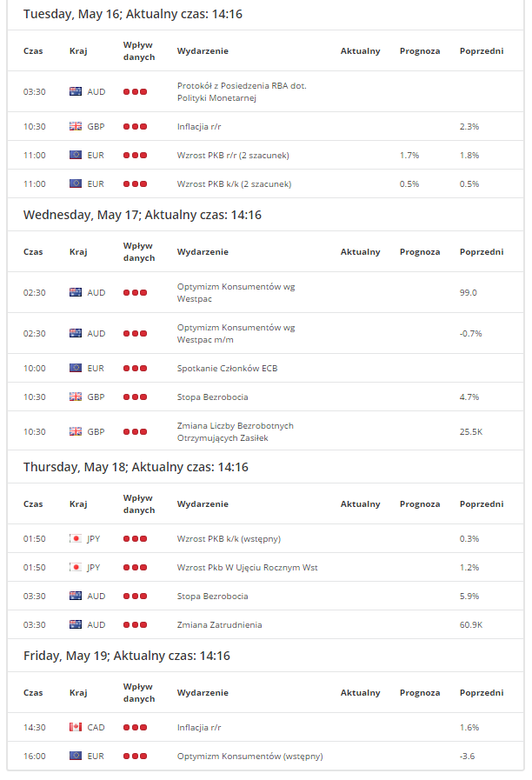532x780 pixels.
Task: Click impact dots on Zmiana Zatrudnienia row
Action: (x=135, y=624)
